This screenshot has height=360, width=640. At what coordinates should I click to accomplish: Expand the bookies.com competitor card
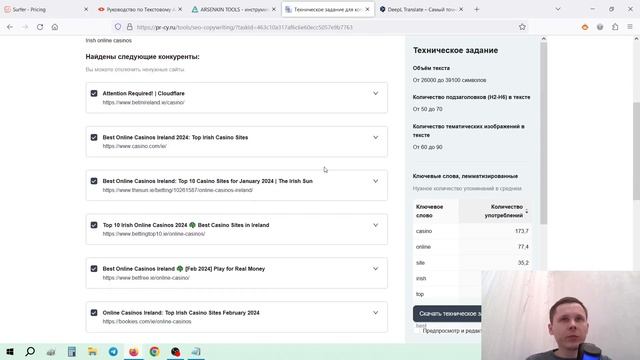[x=375, y=313]
